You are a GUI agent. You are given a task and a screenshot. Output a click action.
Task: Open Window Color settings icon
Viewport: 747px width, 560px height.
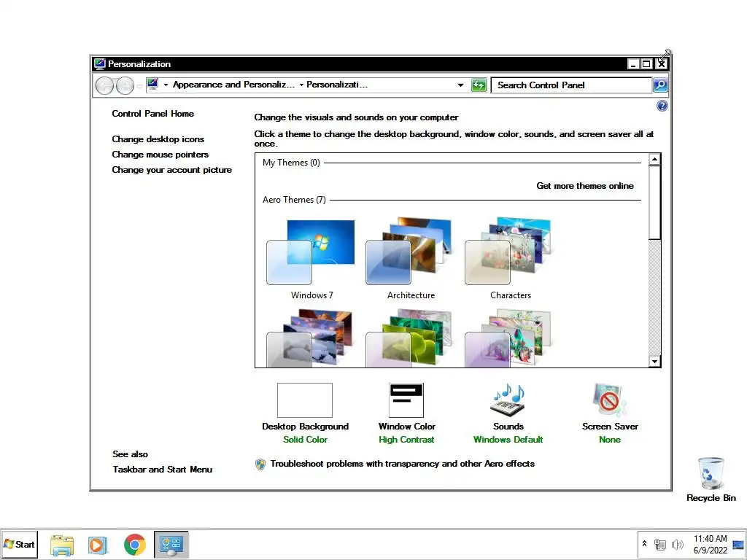point(406,400)
